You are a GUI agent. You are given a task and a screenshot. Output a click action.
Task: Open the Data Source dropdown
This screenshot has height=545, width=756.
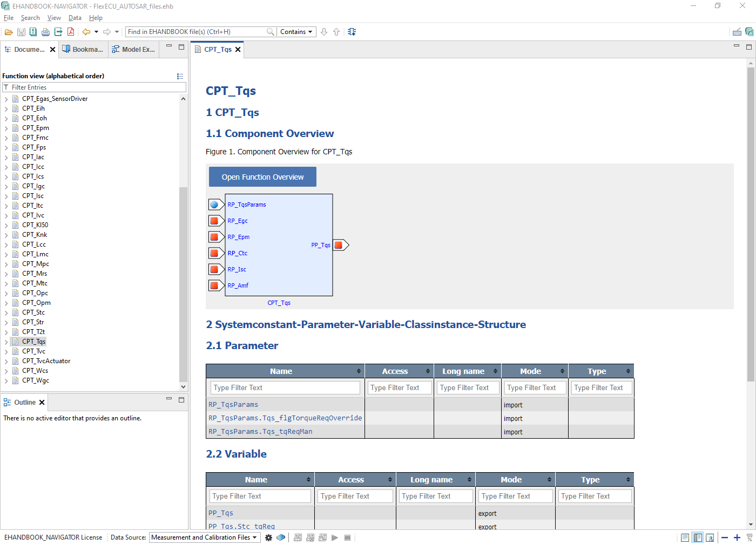click(x=205, y=537)
